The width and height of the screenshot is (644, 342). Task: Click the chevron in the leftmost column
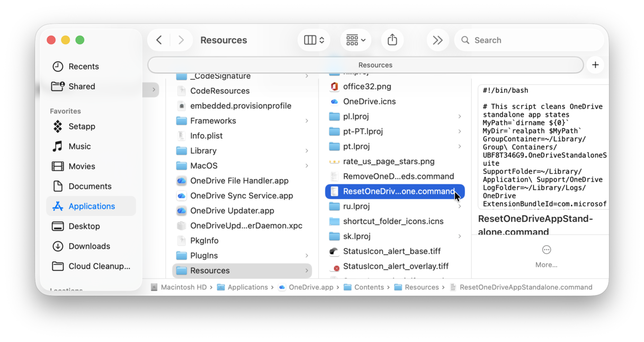coord(154,90)
